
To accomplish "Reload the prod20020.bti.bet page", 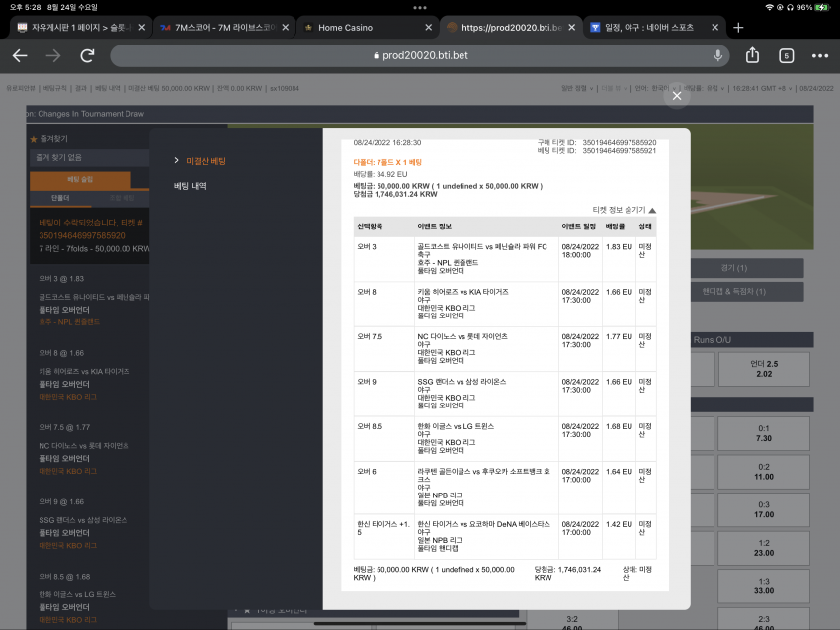I will tap(87, 55).
